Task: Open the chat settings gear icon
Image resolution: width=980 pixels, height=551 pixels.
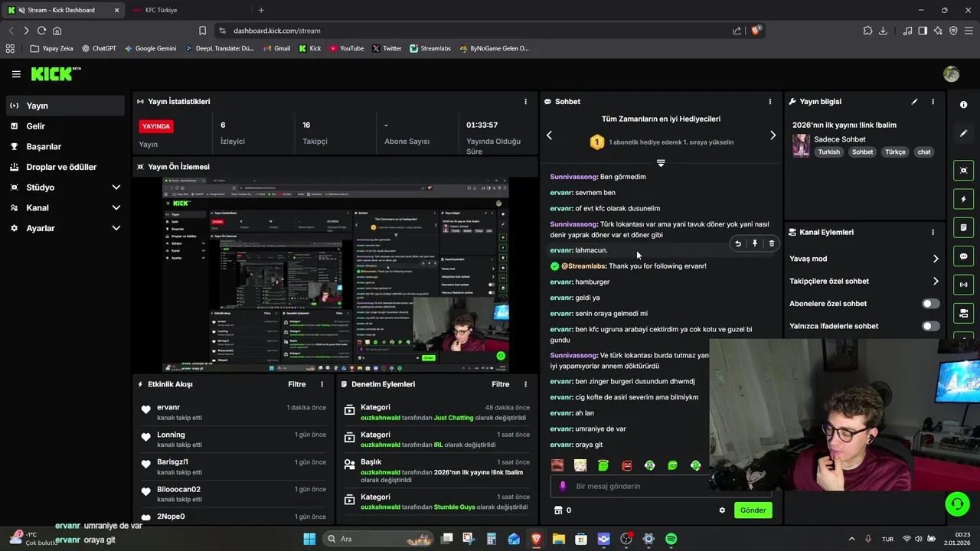Action: (722, 510)
